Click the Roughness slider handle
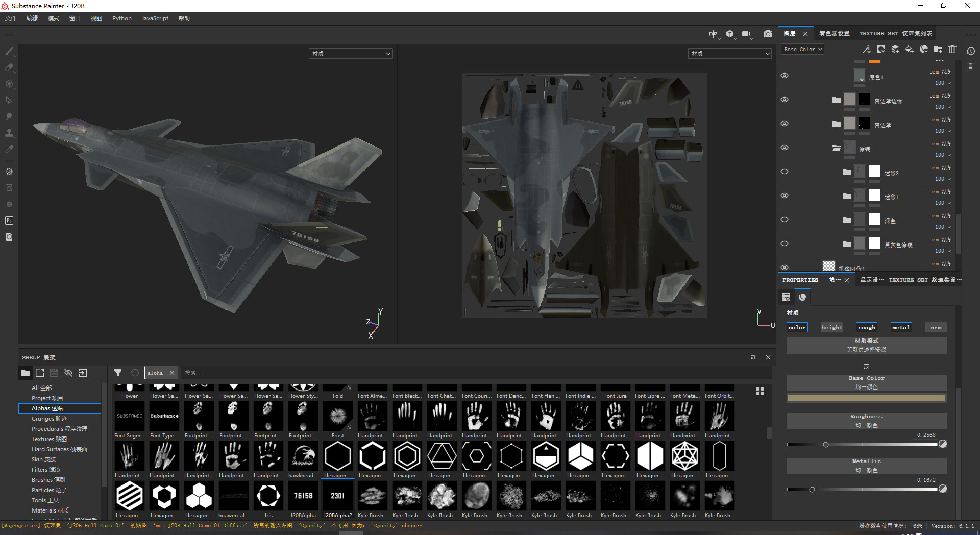This screenshot has width=980, height=535. coord(826,445)
